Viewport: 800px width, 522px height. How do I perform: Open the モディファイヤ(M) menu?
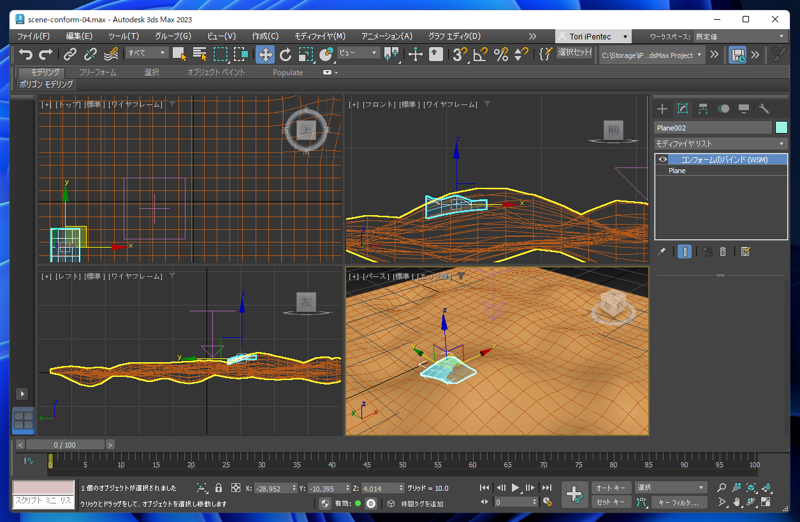320,36
